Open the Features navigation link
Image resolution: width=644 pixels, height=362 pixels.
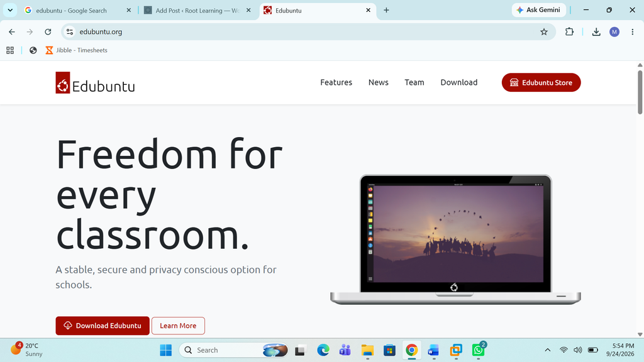[336, 82]
